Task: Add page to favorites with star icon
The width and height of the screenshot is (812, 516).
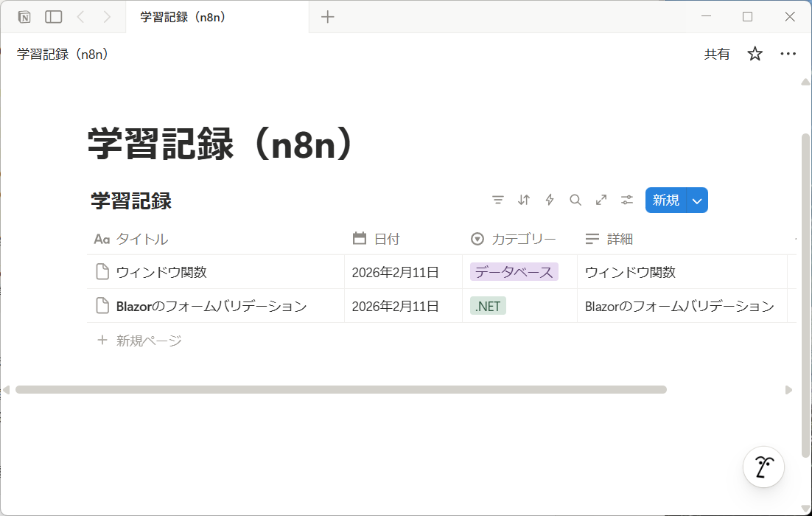Action: click(x=755, y=54)
